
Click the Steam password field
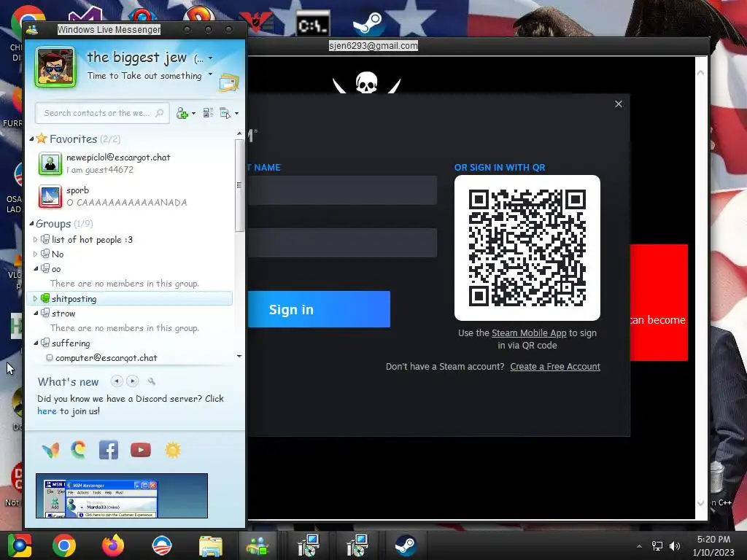pyautogui.click(x=342, y=242)
